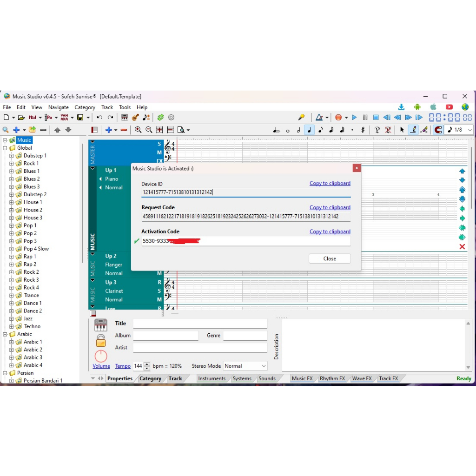Save the project with the floppy disk icon
Screen dimensions: 476x476
(x=80, y=118)
